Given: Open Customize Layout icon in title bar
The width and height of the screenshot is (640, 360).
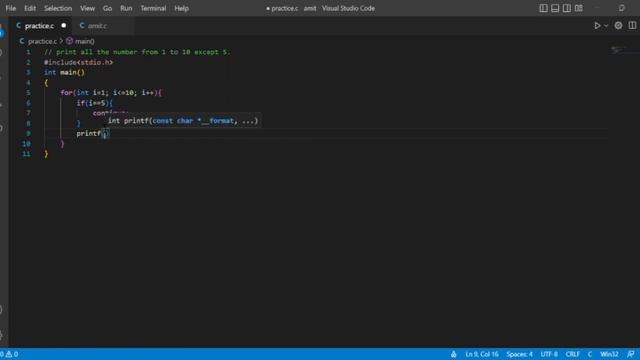Looking at the screenshot, I should pyautogui.click(x=579, y=8).
